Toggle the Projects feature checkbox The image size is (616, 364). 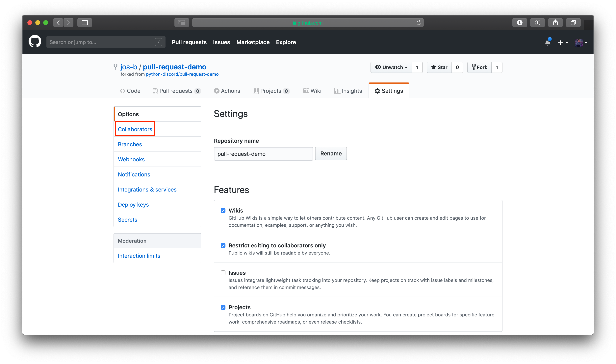coord(223,307)
